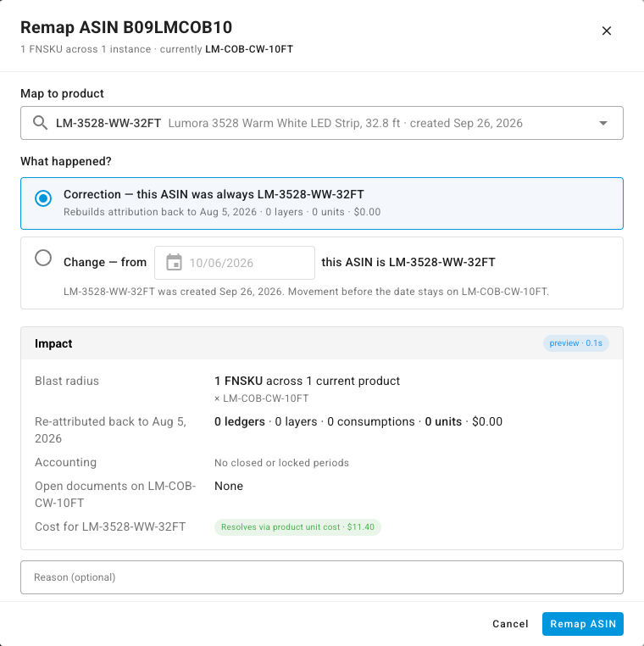Click 1 FNSKU across 1 current product
644x646 pixels.
click(308, 381)
